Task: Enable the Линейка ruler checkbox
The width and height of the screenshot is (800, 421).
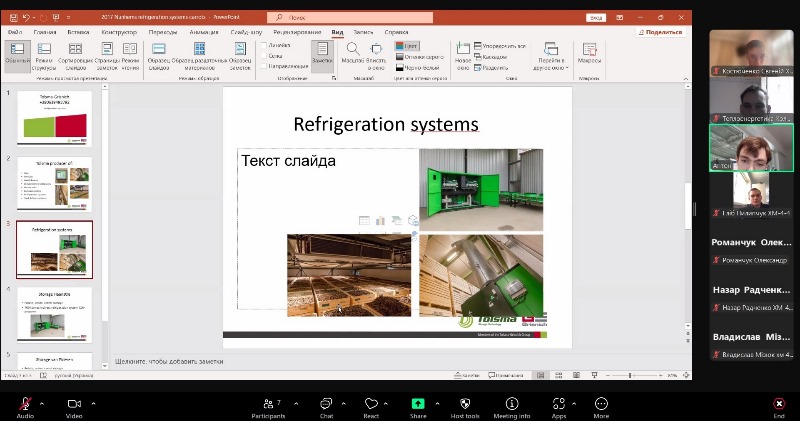Action: point(264,45)
